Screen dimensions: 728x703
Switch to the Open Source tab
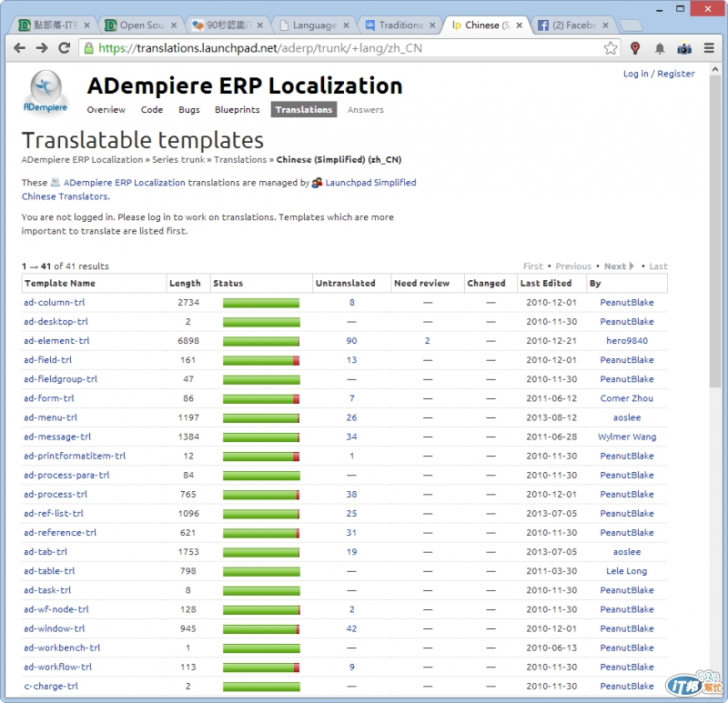pos(141,25)
